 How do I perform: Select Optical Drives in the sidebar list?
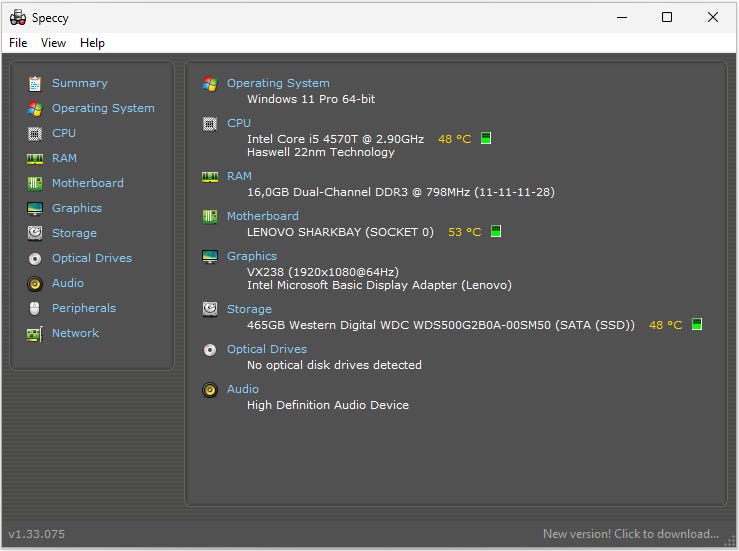pyautogui.click(x=92, y=258)
